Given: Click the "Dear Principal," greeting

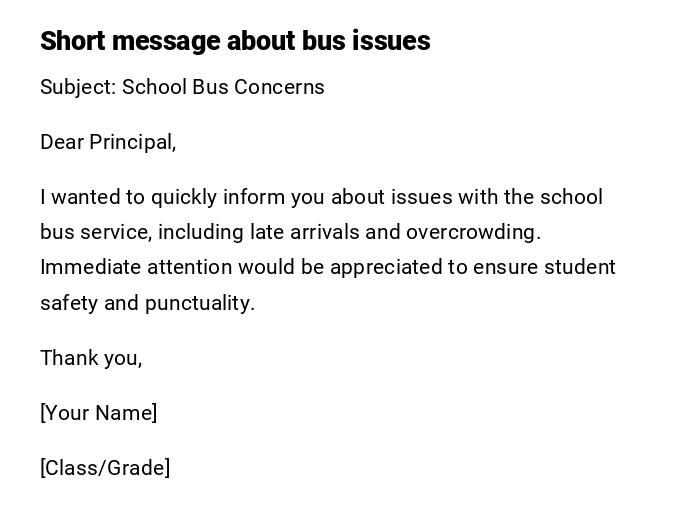Looking at the screenshot, I should coord(108,142).
